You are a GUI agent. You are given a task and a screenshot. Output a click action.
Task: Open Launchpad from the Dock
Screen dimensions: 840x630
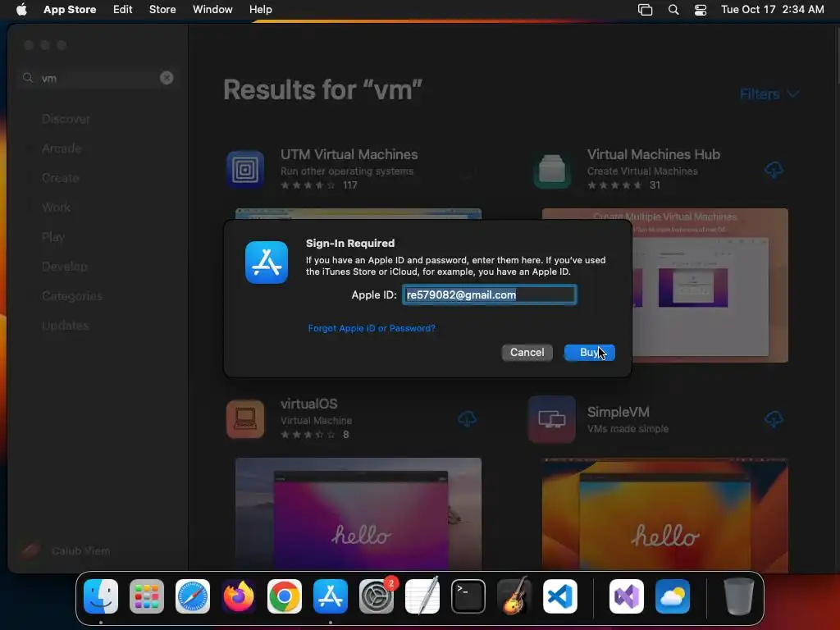[x=147, y=596]
